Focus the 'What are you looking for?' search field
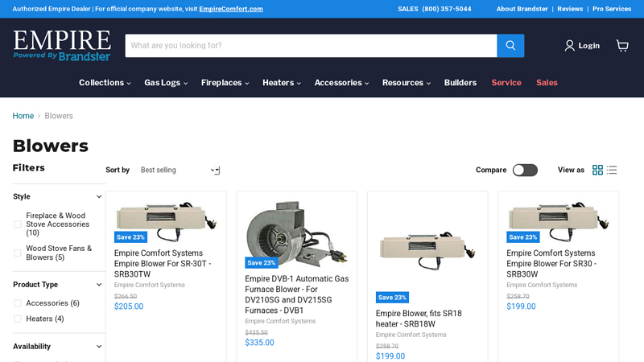Image resolution: width=644 pixels, height=362 pixels. coord(311,46)
